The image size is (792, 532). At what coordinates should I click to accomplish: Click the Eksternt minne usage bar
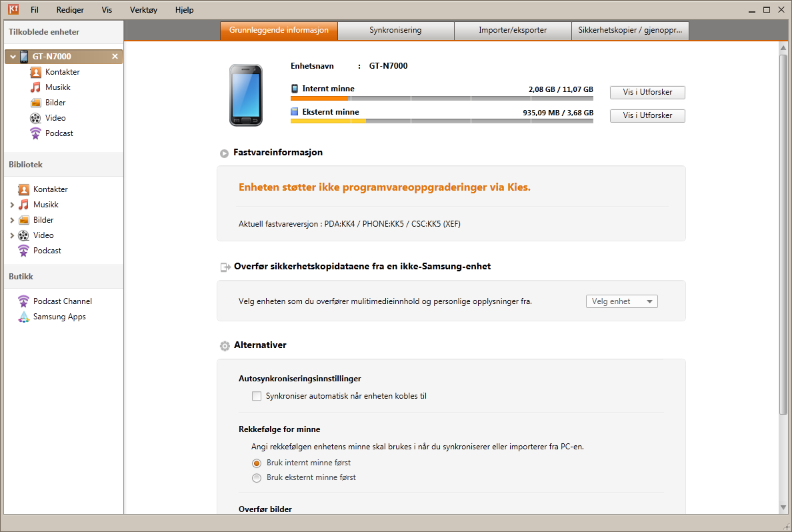coord(442,121)
